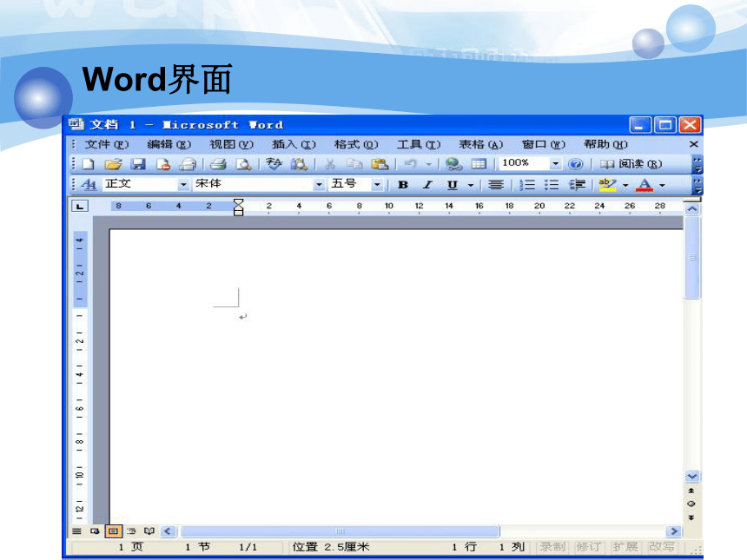Toggle Italic formatting
This screenshot has width=747, height=560.
click(428, 185)
